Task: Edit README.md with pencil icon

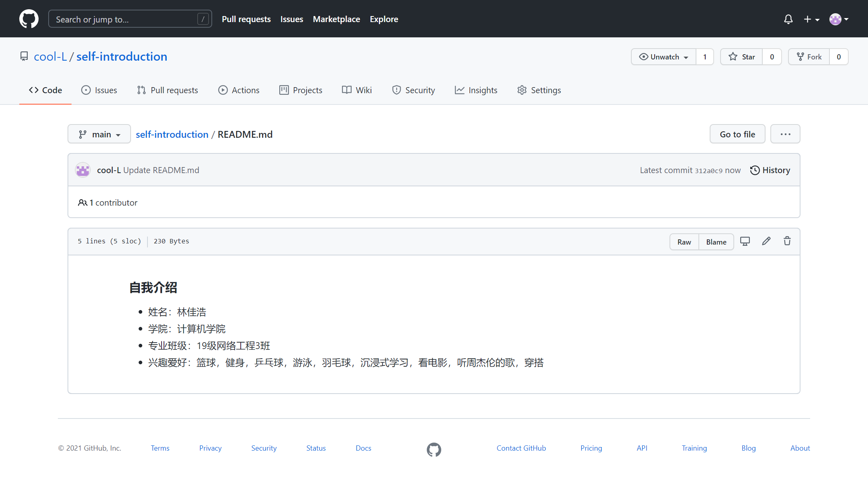Action: pyautogui.click(x=766, y=241)
